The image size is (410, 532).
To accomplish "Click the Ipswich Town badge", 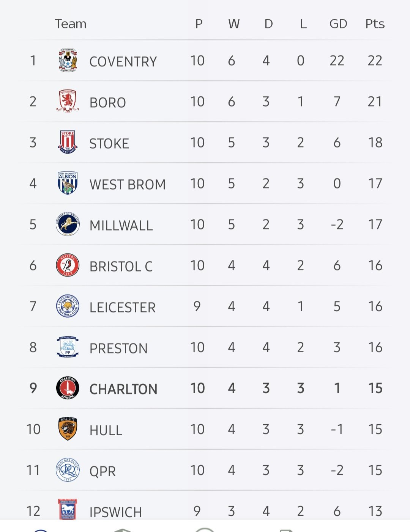I will (x=68, y=509).
